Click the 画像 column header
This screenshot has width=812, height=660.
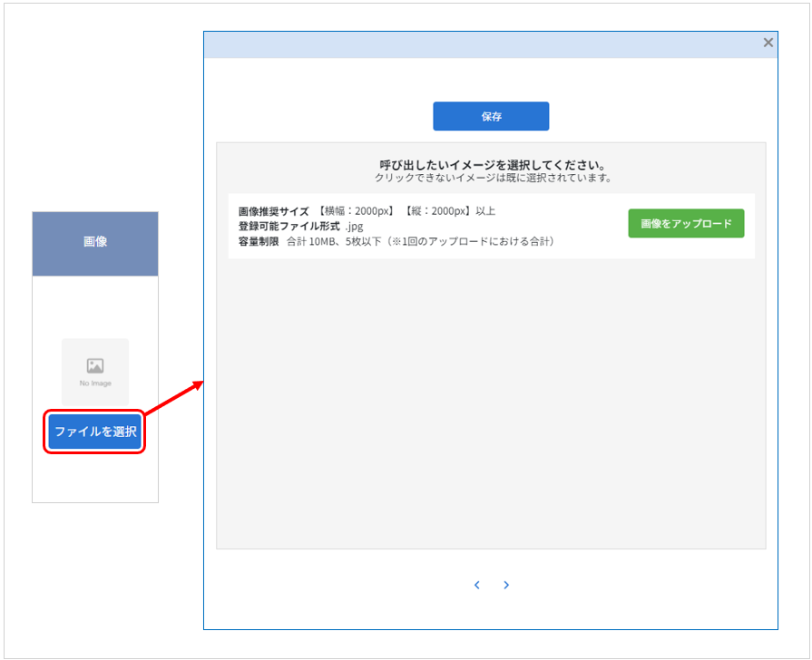click(95, 243)
